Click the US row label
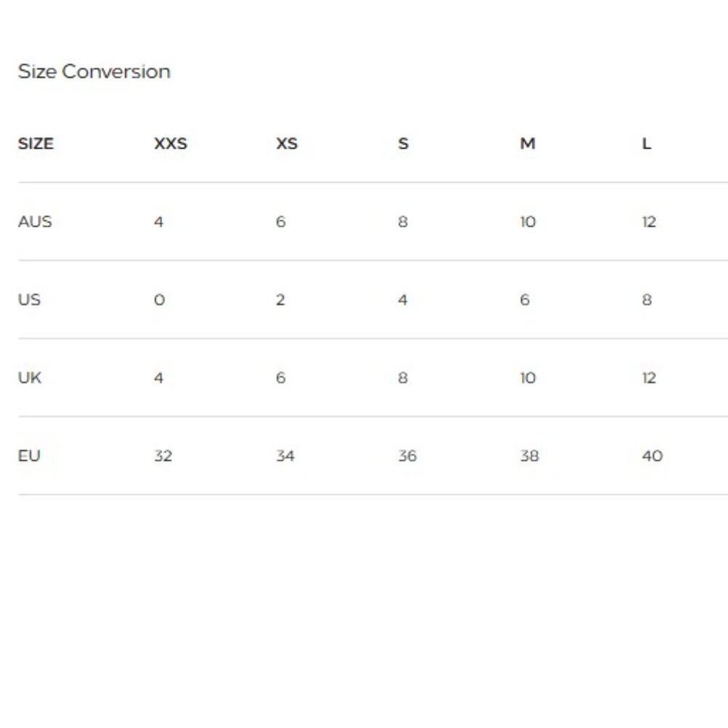 [29, 299]
